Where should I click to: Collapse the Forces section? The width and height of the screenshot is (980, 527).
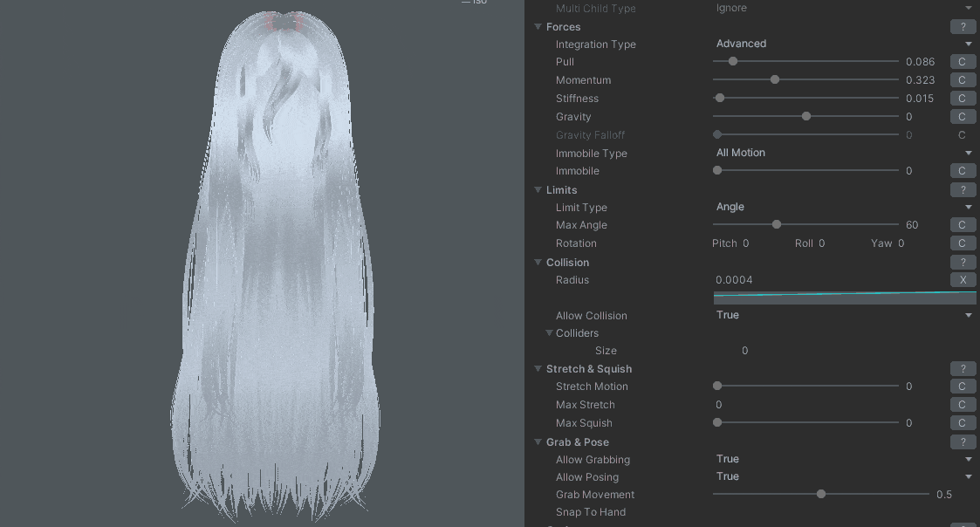(538, 27)
